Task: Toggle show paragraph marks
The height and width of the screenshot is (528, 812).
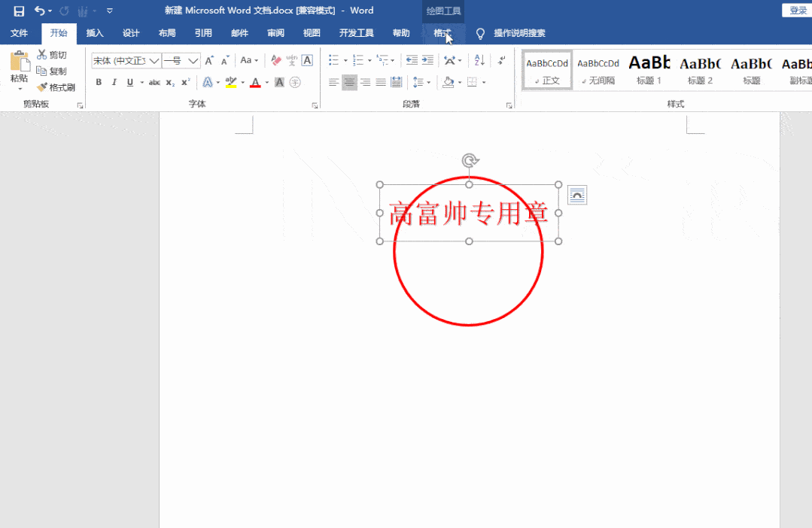Action: pyautogui.click(x=502, y=61)
